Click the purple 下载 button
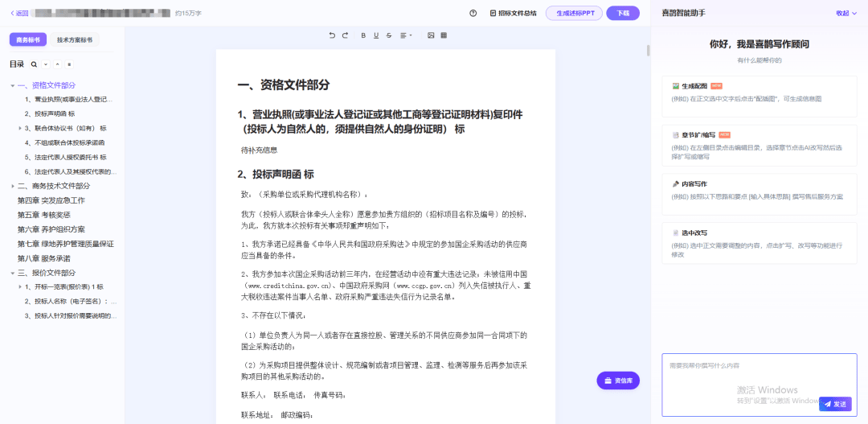The image size is (868, 424). point(623,14)
